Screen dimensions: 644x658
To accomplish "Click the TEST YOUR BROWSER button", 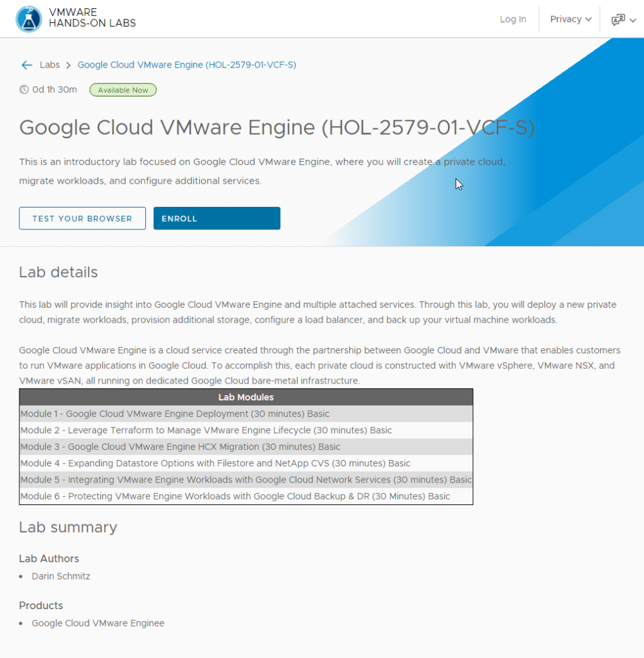I will pos(82,218).
